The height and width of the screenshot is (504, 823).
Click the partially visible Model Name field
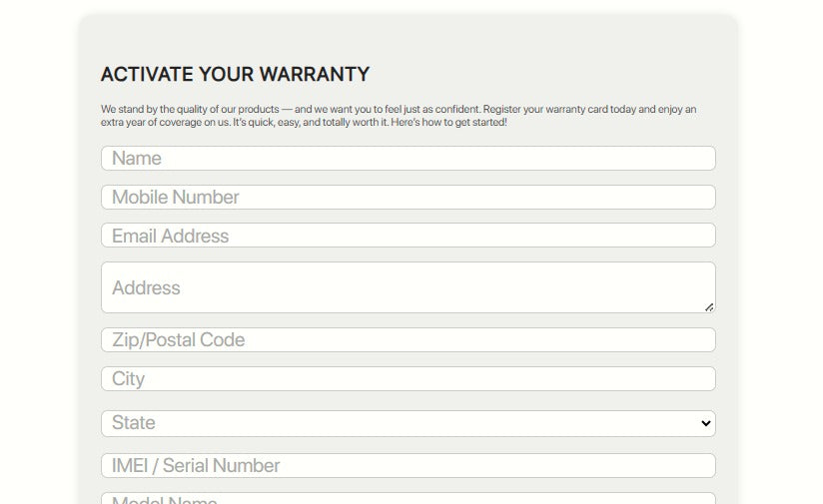coord(409,499)
